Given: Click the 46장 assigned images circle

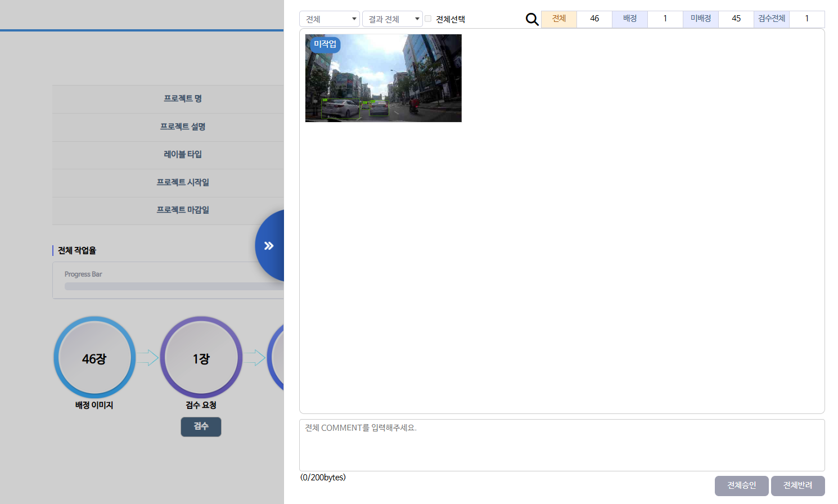Looking at the screenshot, I should coord(94,358).
